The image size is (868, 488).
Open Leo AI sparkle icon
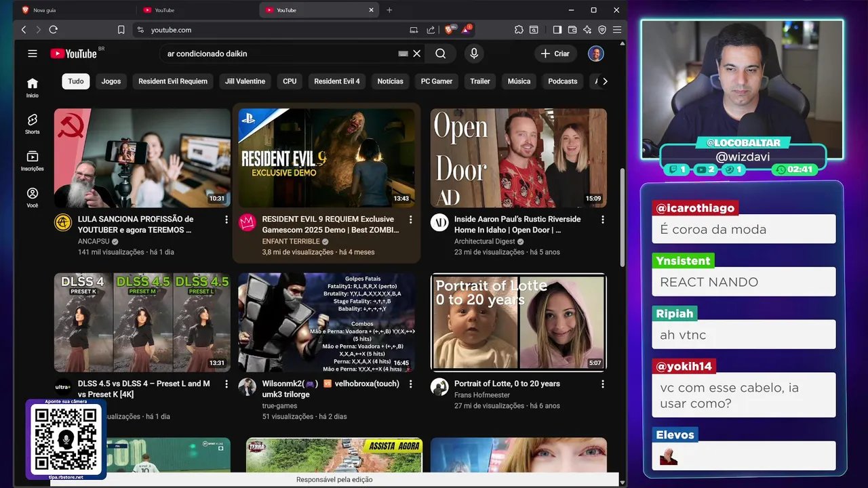(x=587, y=30)
